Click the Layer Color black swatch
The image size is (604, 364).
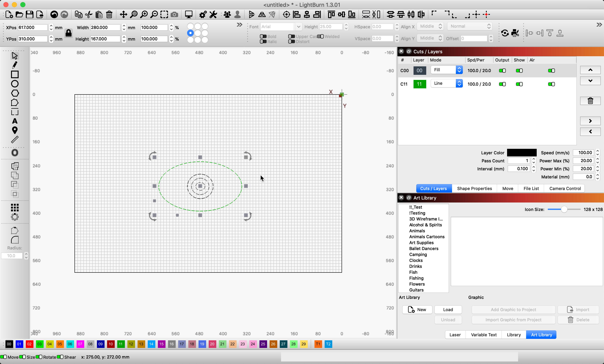point(522,153)
